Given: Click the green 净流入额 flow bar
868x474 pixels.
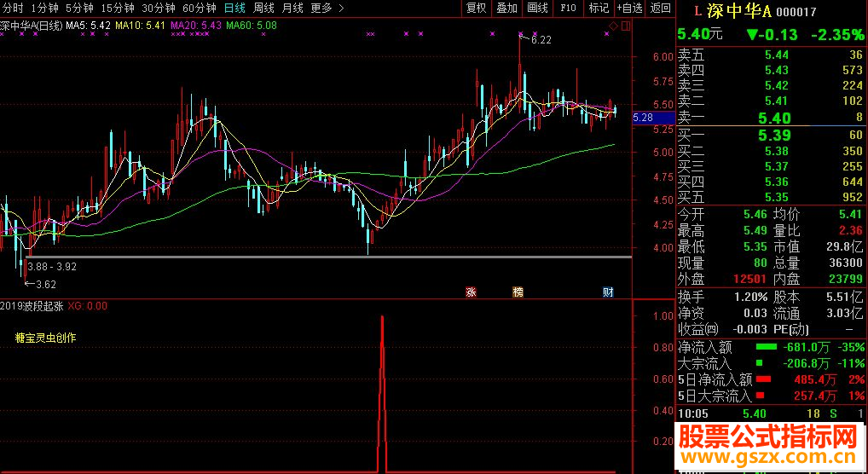Looking at the screenshot, I should coord(767,348).
